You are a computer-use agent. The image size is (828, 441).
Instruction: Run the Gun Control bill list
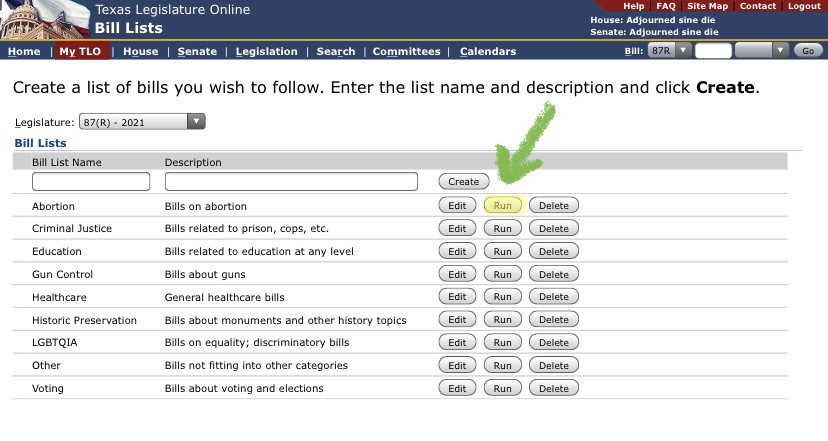503,274
